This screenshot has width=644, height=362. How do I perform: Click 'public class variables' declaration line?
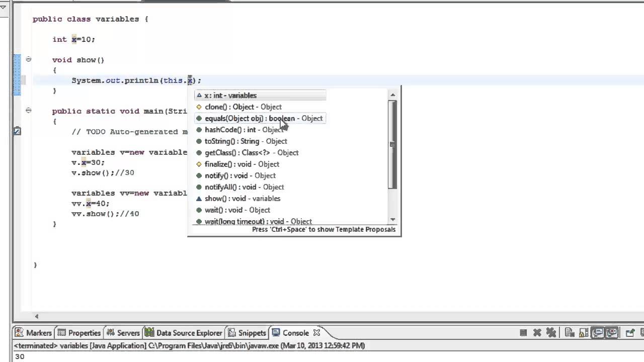pyautogui.click(x=91, y=19)
